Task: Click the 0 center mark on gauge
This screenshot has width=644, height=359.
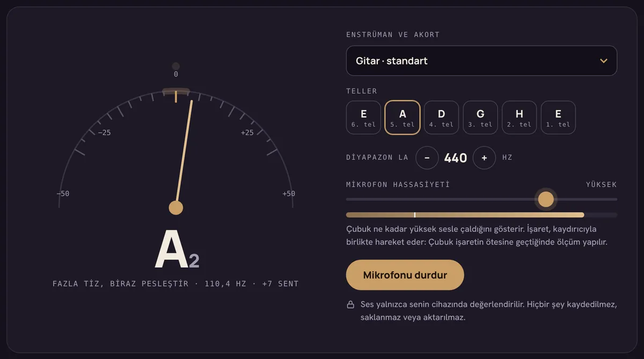Action: point(176,74)
